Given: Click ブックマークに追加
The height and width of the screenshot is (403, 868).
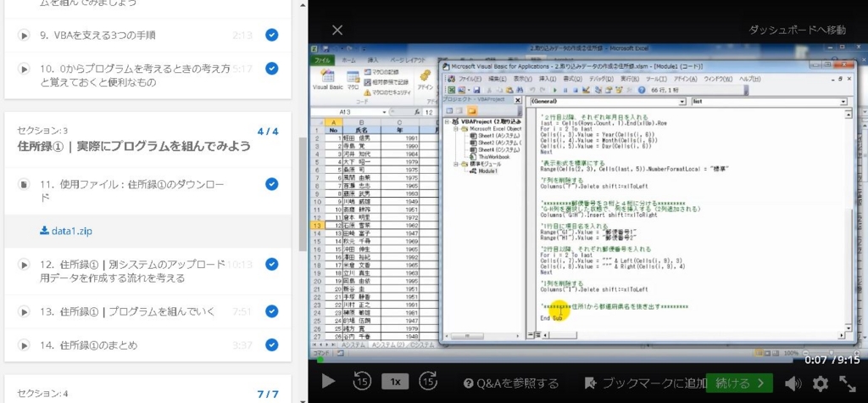Looking at the screenshot, I should pos(645,383).
